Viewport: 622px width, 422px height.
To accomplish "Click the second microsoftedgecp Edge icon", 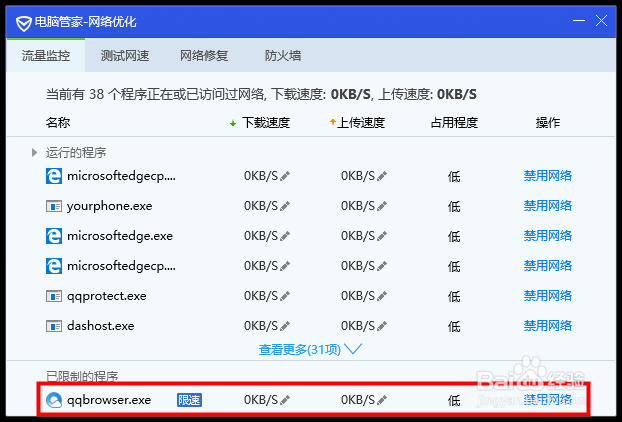I will [54, 266].
